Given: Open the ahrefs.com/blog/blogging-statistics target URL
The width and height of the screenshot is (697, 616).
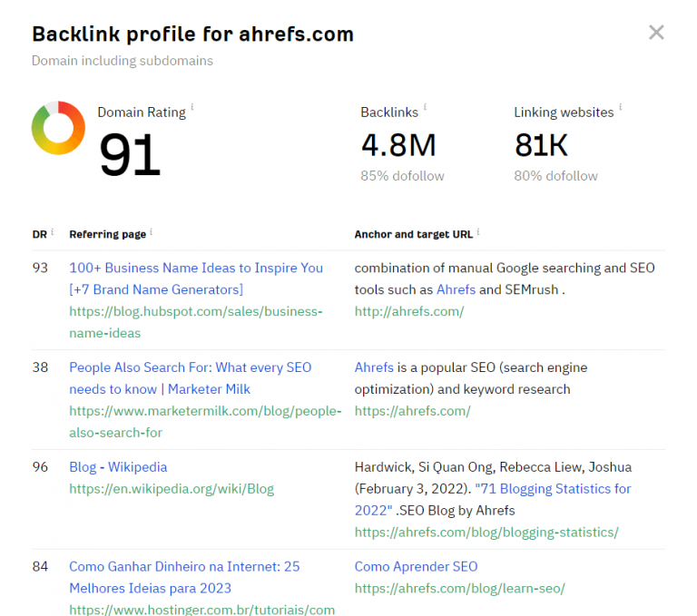Looking at the screenshot, I should [486, 533].
